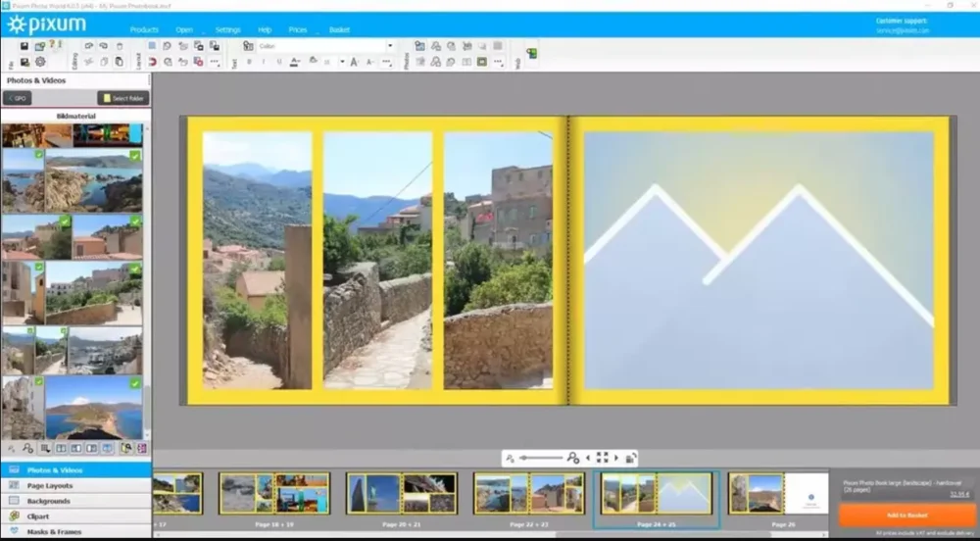
Task: Click the red magnet snap icon
Action: point(152,62)
